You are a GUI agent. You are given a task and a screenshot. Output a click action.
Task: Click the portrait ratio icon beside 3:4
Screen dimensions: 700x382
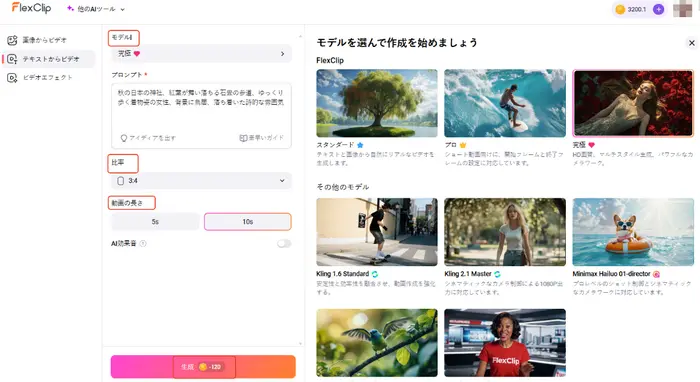121,181
